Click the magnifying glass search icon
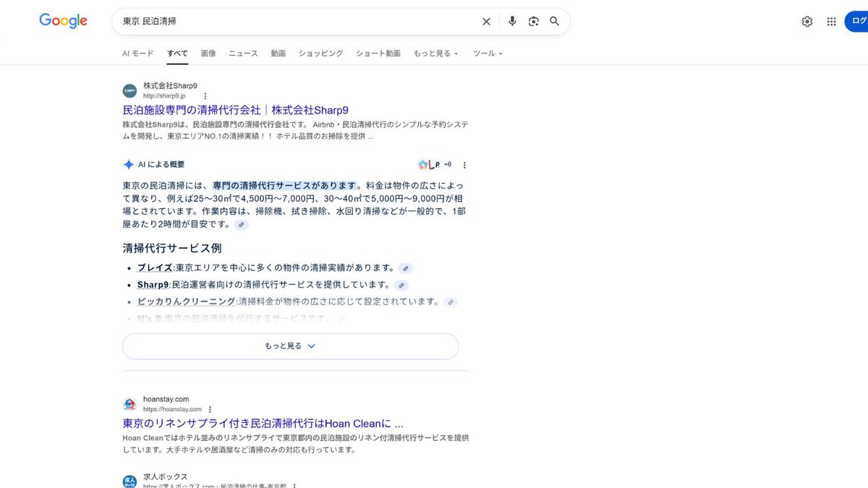The image size is (868, 488). (555, 21)
